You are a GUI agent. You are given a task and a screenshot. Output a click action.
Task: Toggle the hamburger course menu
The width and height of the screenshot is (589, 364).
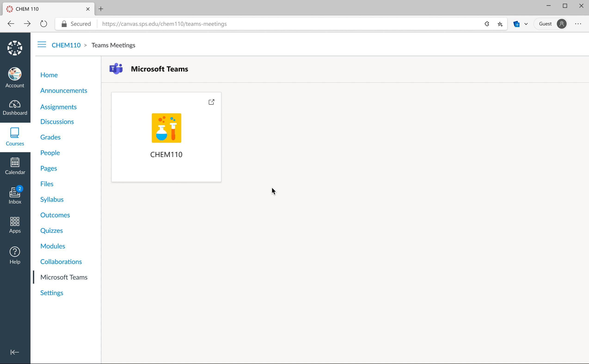[x=42, y=45]
